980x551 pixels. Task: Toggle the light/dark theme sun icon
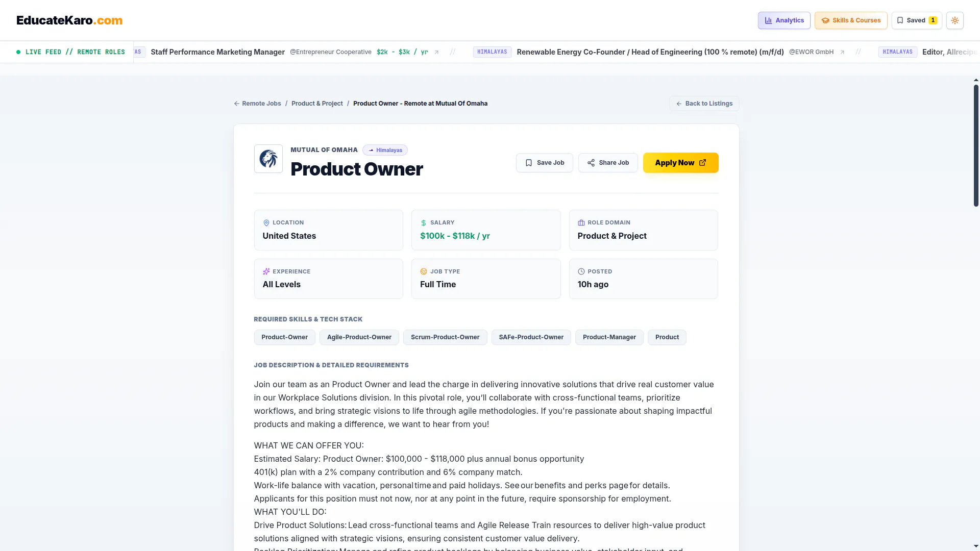pyautogui.click(x=954, y=20)
